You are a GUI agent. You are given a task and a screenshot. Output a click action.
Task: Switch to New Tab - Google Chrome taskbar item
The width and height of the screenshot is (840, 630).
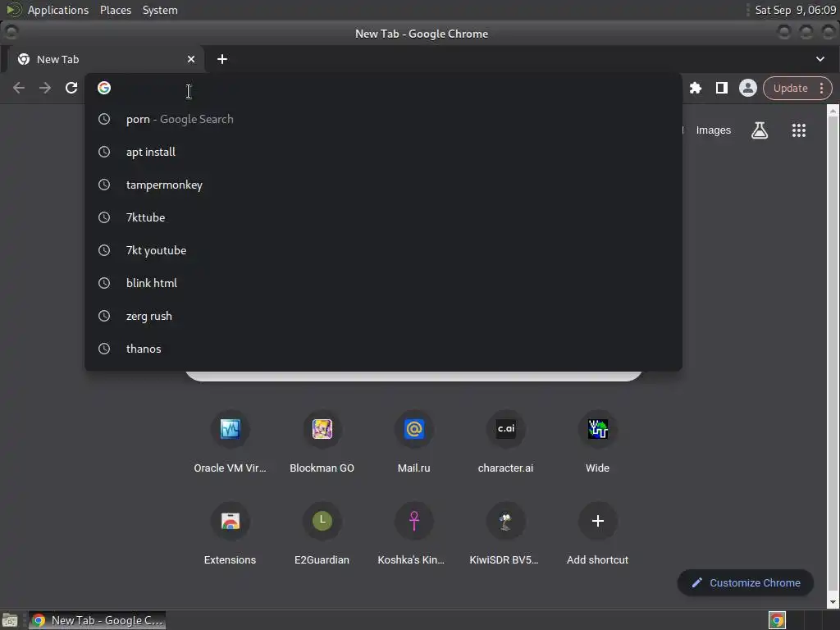click(x=97, y=620)
